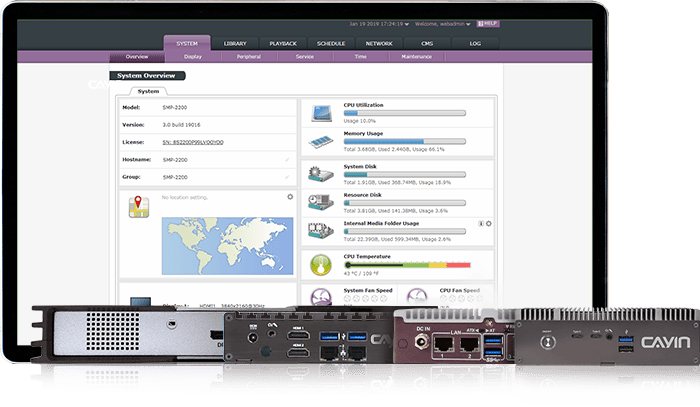Click the Internal Media Folder info icon

(x=481, y=224)
